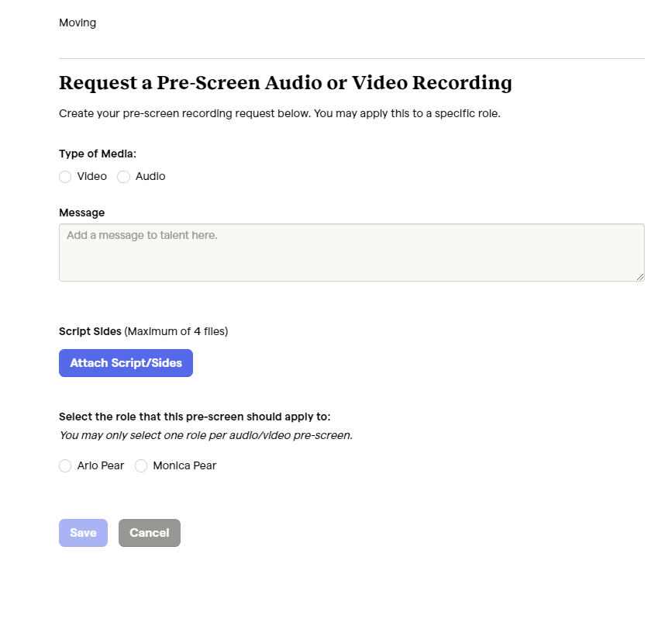Click the Save button

click(83, 532)
